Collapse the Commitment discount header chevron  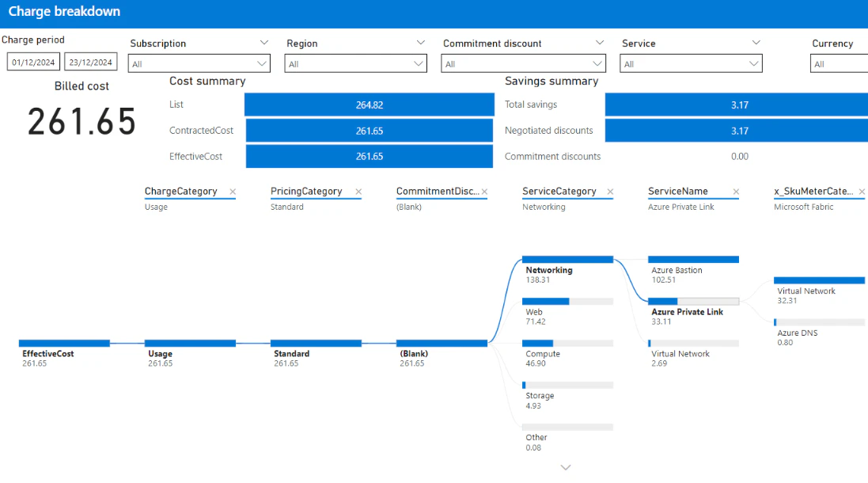(x=600, y=43)
